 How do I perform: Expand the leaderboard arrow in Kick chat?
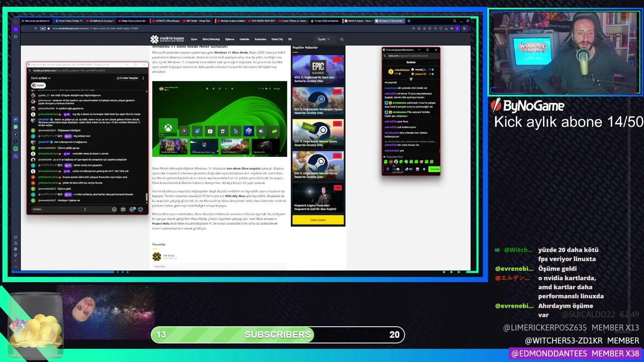click(411, 79)
